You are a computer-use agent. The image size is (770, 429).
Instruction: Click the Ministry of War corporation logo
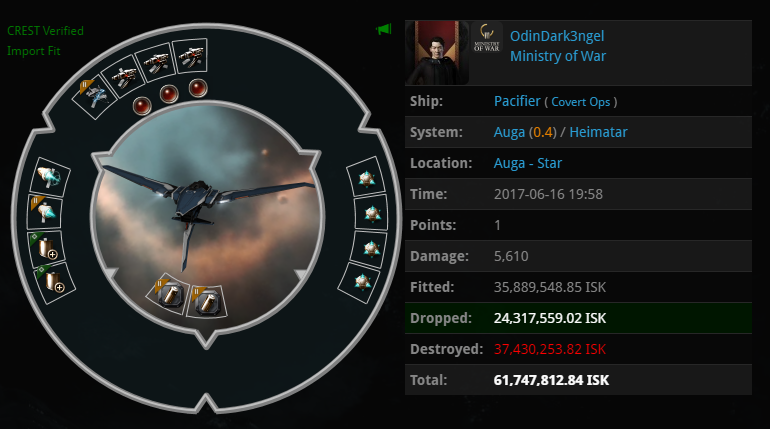pos(486,37)
